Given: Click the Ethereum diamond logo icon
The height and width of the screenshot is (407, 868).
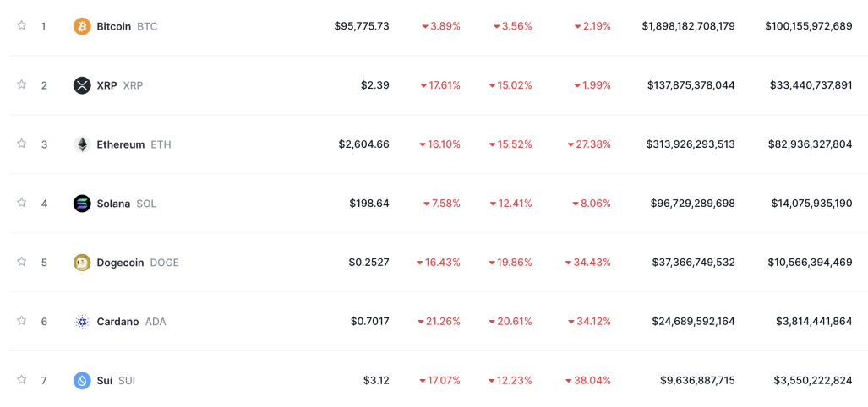Looking at the screenshot, I should click(82, 144).
